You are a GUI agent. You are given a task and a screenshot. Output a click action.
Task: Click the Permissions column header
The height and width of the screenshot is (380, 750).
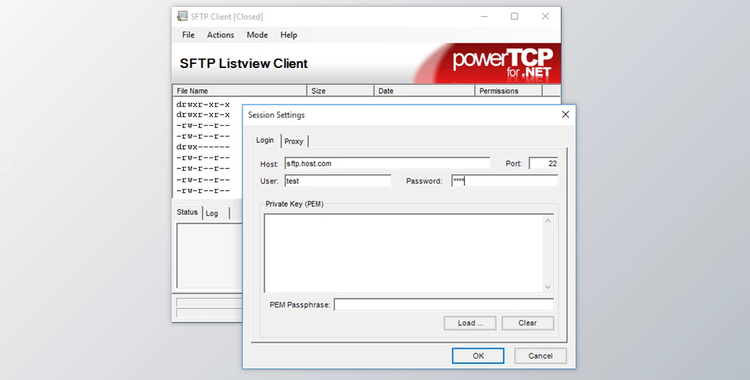coord(508,90)
